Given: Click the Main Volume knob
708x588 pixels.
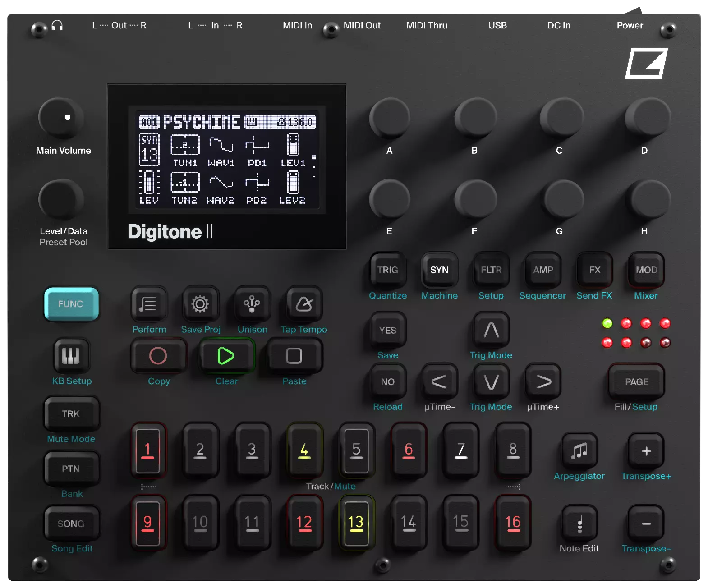Looking at the screenshot, I should click(x=61, y=118).
